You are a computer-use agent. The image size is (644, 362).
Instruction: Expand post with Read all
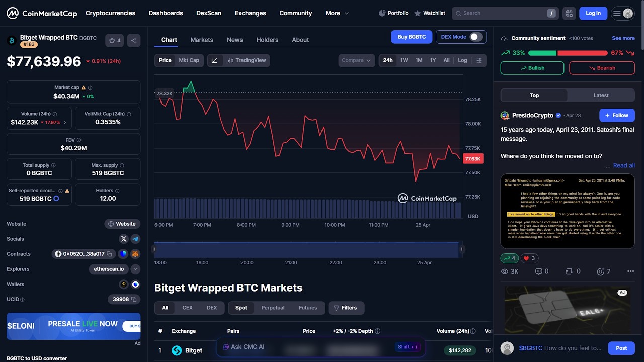tap(624, 165)
